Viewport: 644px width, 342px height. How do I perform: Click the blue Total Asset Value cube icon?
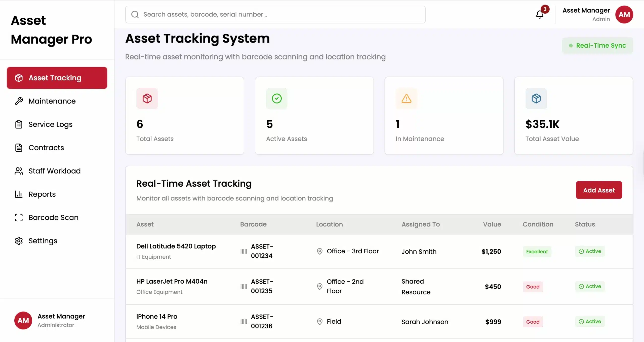[536, 98]
